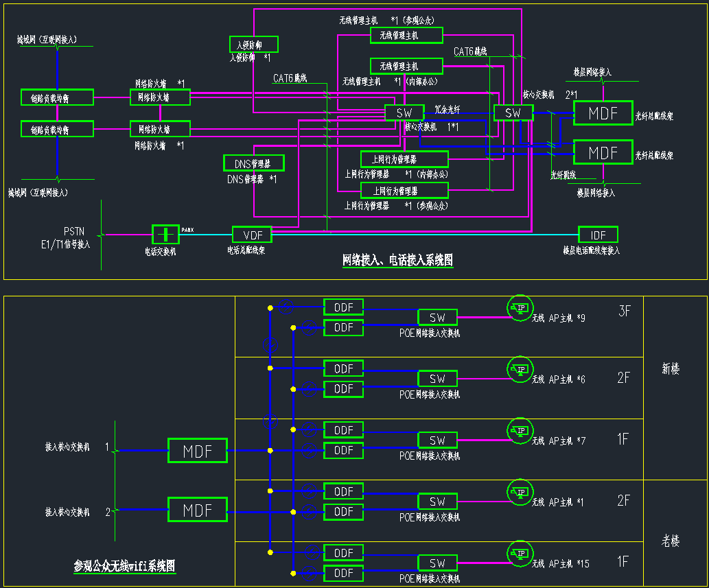Click the wireless AP icon labeled *7

[x=520, y=431]
